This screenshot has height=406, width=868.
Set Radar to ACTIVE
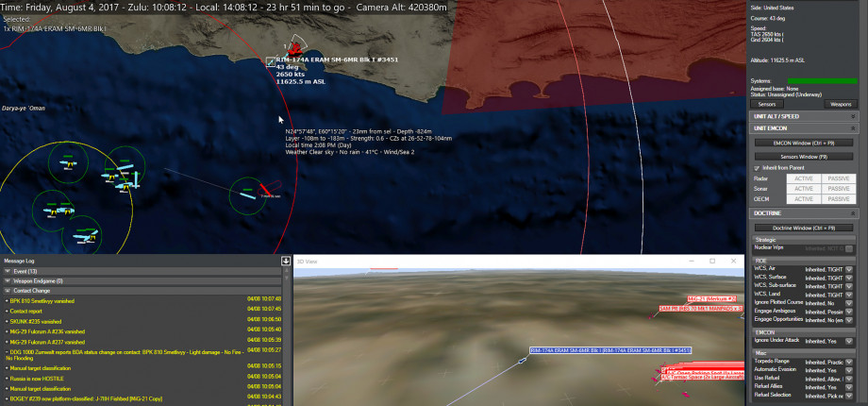coord(803,178)
